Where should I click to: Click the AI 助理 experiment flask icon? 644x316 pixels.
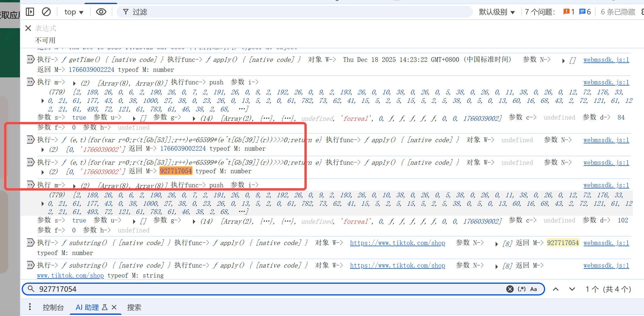105,307
